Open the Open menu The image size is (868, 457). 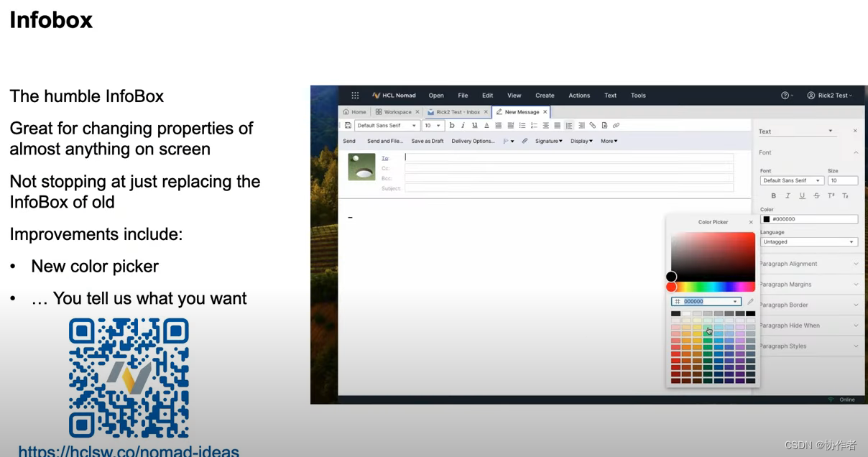(x=436, y=96)
